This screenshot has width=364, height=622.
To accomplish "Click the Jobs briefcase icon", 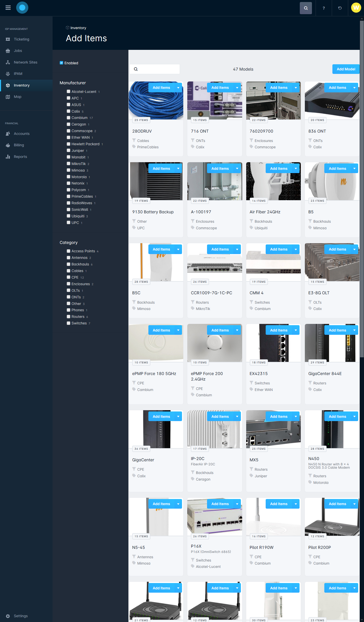I will [8, 51].
